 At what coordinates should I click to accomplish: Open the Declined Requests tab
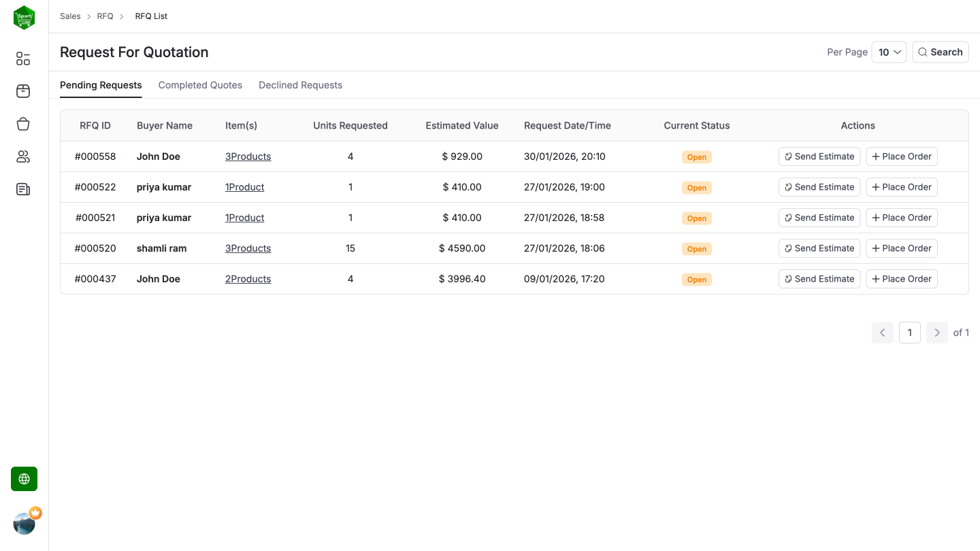tap(300, 85)
